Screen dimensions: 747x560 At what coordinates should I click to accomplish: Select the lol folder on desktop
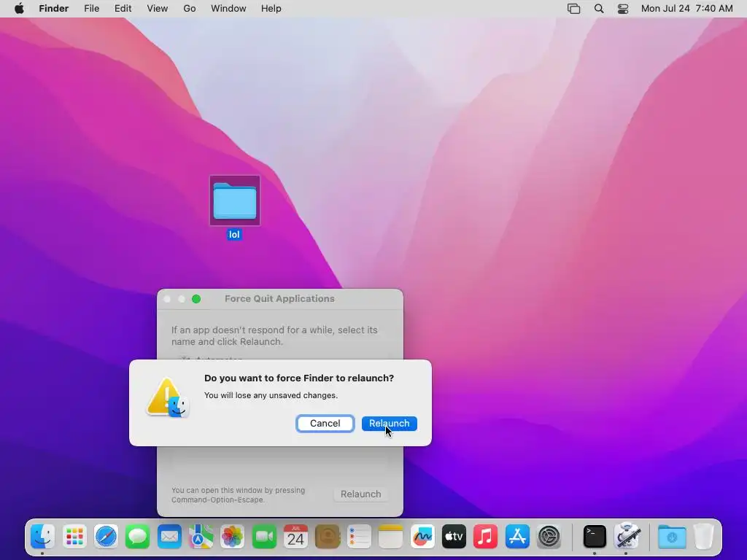(x=234, y=201)
